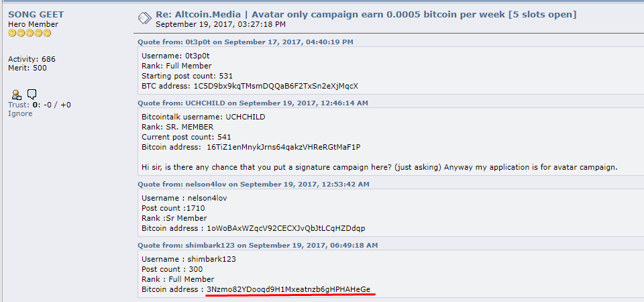Click nelson4lov's bitcoin address text
644x302 pixels.
click(286, 228)
